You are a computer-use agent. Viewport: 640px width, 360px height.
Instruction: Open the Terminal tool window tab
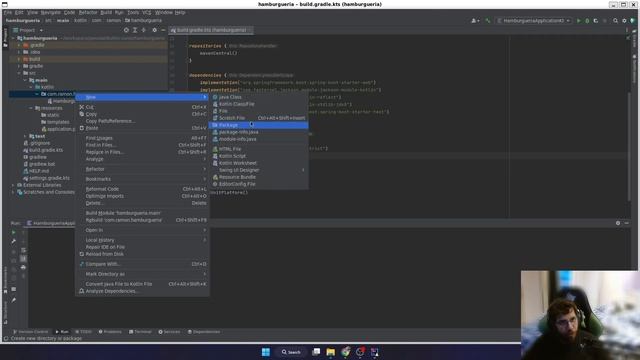[140, 332]
